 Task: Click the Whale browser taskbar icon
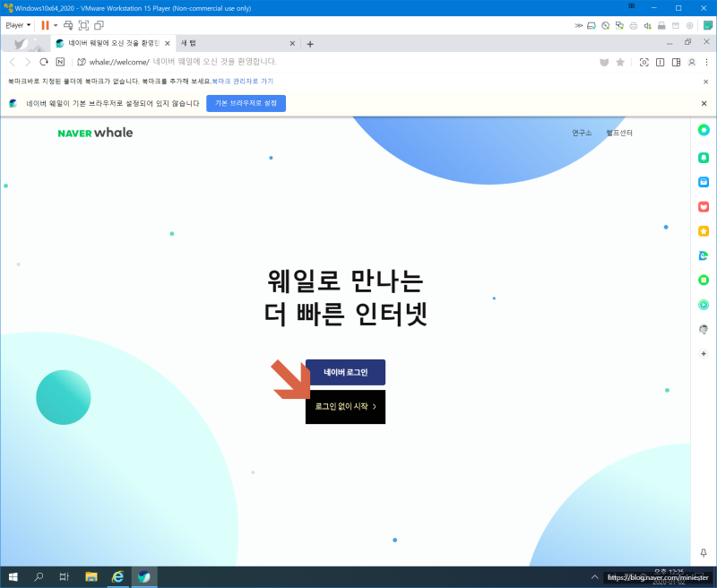(x=144, y=577)
